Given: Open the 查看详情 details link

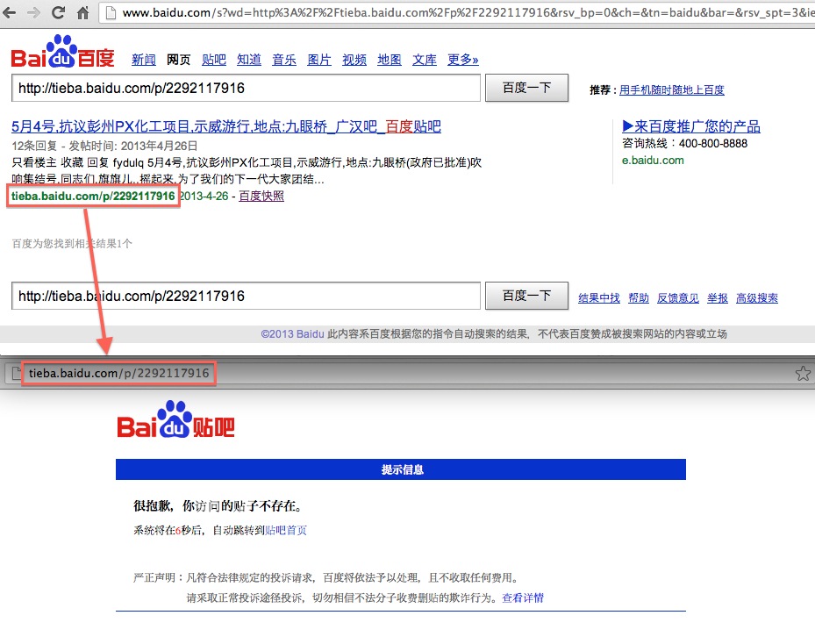Looking at the screenshot, I should tap(523, 597).
